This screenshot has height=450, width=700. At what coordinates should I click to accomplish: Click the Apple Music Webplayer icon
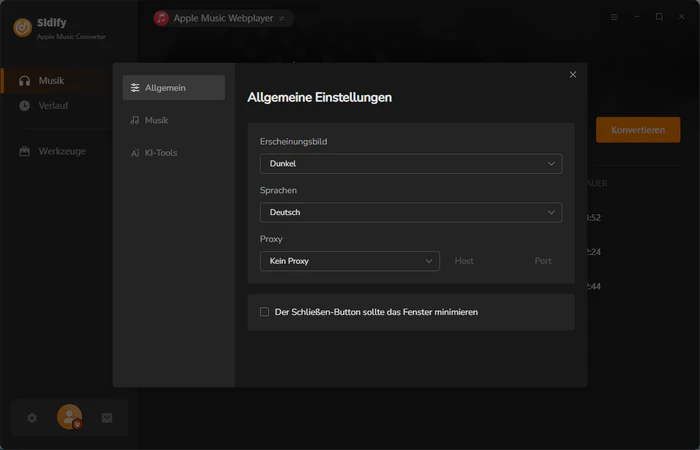(x=161, y=18)
